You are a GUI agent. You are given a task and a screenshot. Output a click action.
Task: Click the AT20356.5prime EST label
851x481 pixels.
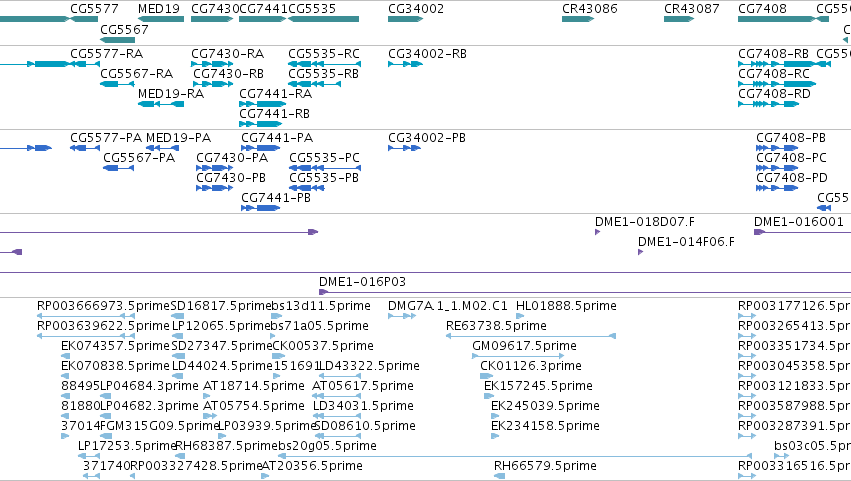(312, 466)
